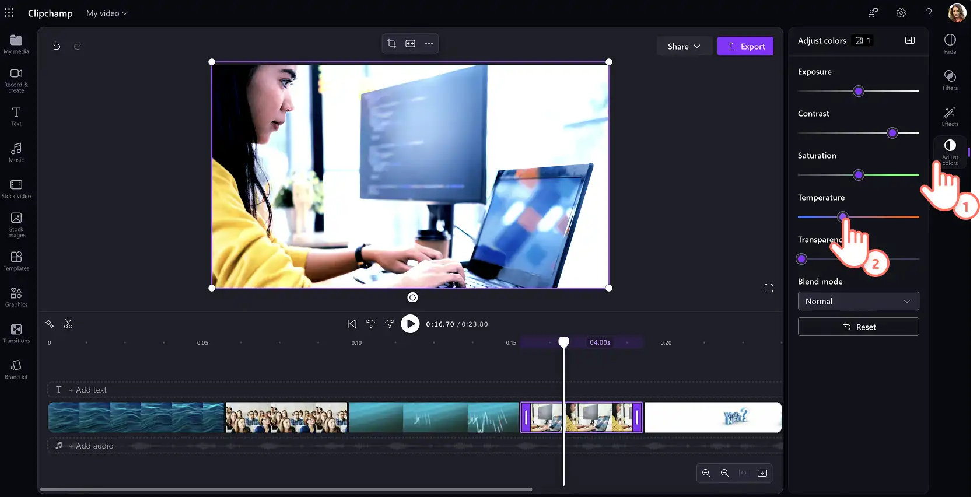The image size is (980, 497).
Task: Open the help question mark icon
Action: coord(929,13)
